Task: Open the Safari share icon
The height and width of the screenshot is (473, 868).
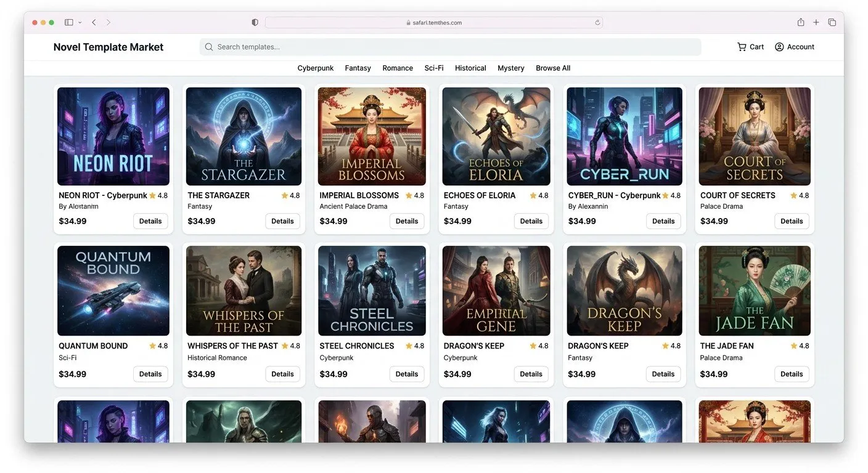Action: tap(800, 22)
